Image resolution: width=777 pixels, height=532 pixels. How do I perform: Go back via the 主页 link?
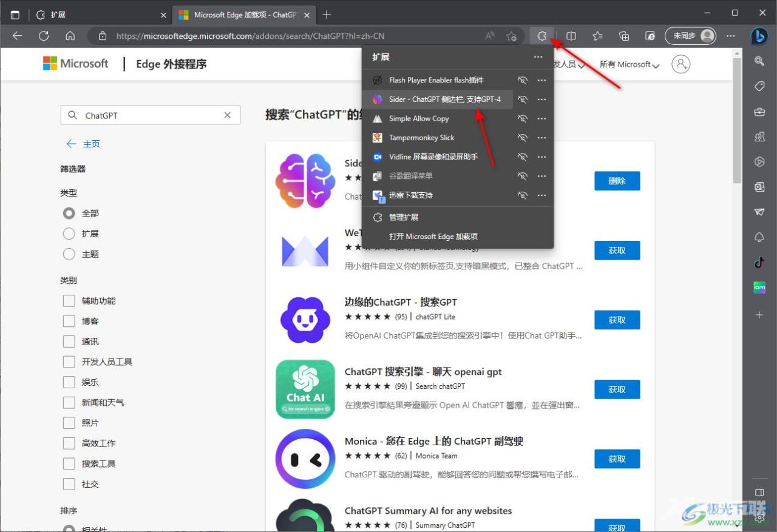pyautogui.click(x=83, y=144)
